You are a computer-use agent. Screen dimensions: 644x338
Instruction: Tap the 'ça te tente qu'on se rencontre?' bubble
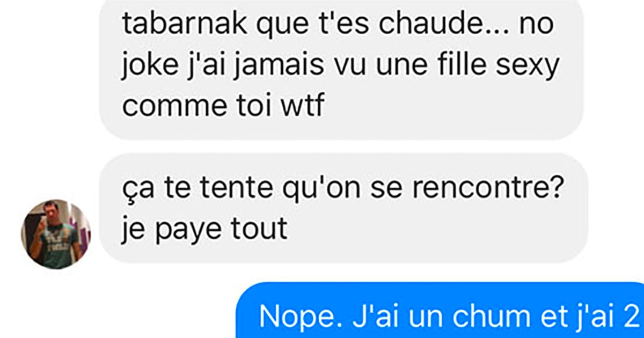click(x=343, y=208)
